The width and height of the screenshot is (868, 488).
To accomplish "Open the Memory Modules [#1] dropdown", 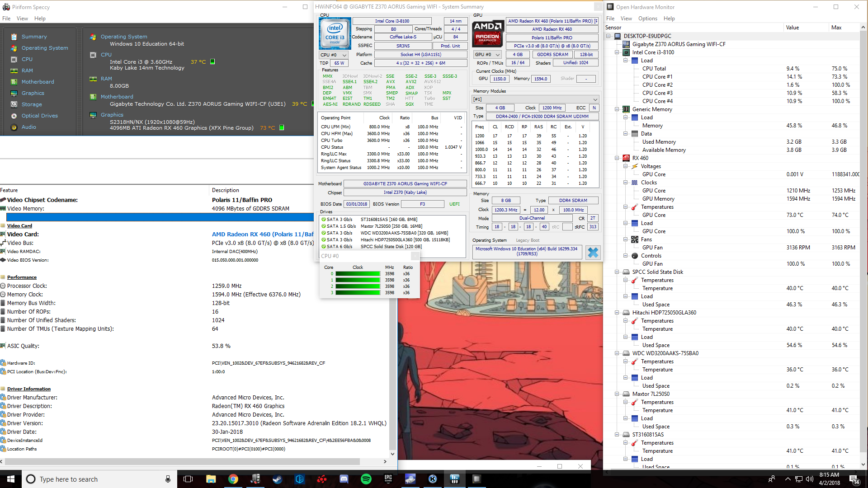I will tap(536, 99).
